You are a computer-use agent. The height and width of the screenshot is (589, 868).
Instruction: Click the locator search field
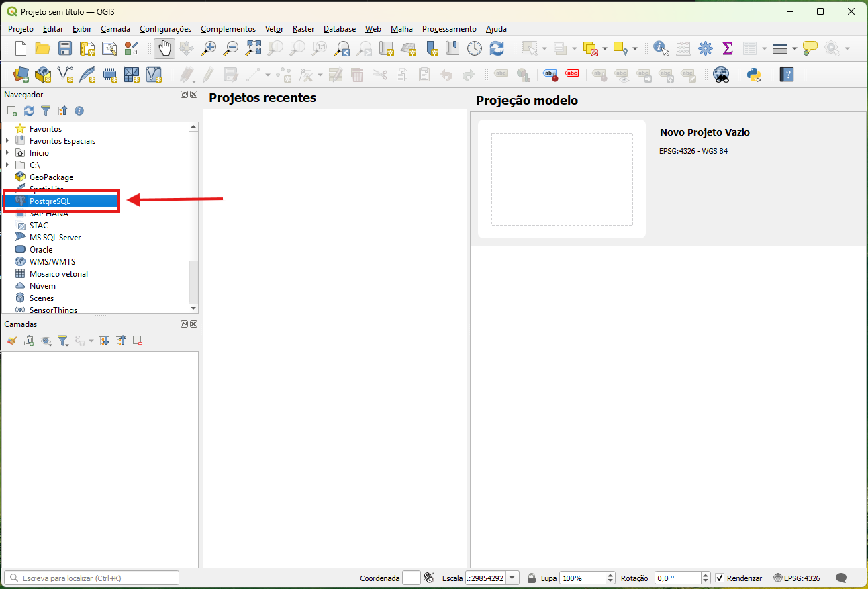coord(92,578)
